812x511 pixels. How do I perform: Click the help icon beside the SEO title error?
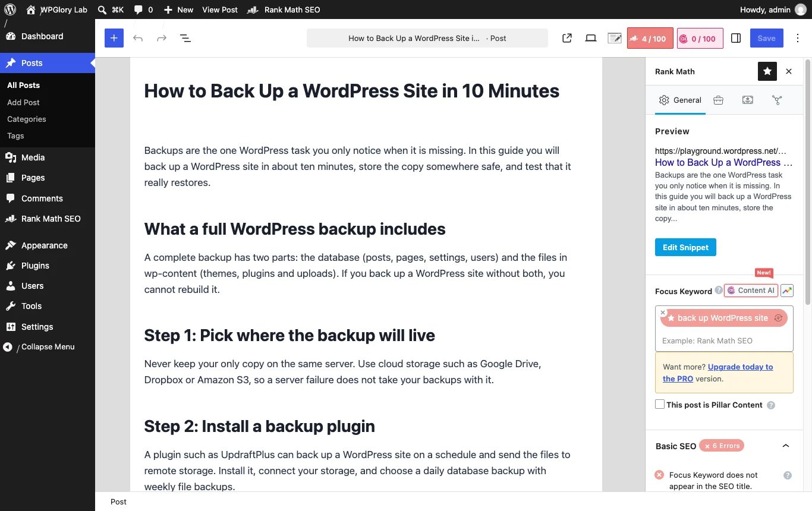point(788,475)
